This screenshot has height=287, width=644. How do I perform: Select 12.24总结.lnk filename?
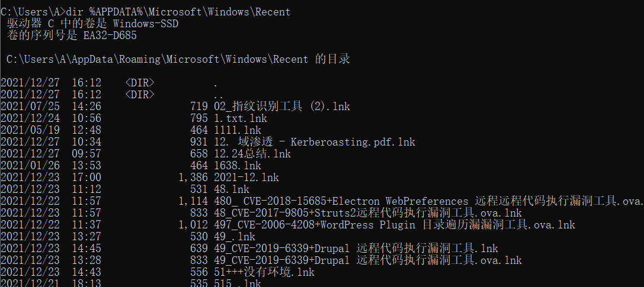252,154
